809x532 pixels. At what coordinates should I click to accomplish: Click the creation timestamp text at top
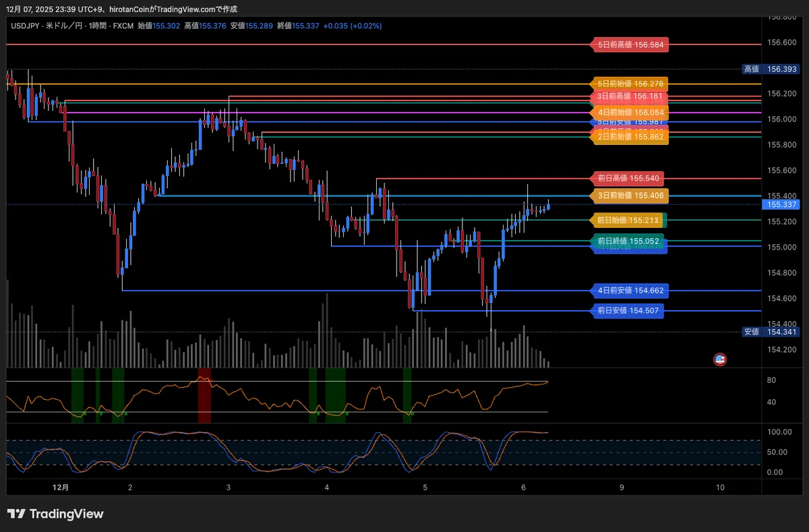click(x=121, y=9)
